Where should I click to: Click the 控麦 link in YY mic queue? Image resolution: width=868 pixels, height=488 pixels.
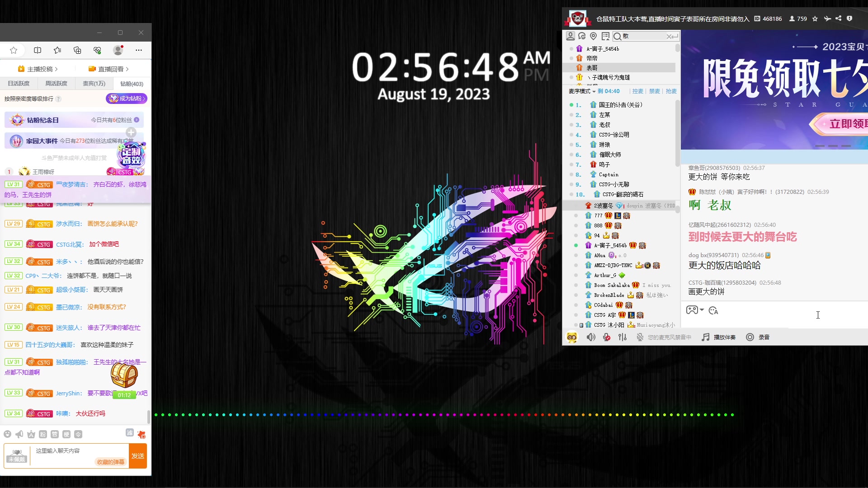coord(637,91)
